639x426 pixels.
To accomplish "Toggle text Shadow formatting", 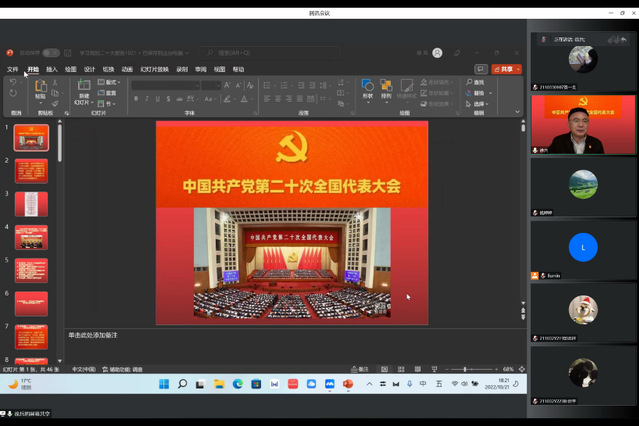I will pos(168,99).
